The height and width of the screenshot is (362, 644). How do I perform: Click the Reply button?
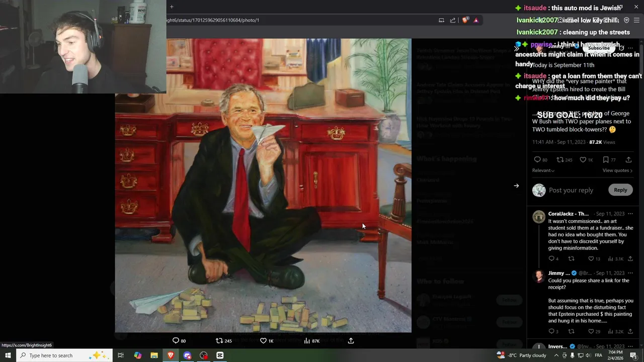(620, 190)
